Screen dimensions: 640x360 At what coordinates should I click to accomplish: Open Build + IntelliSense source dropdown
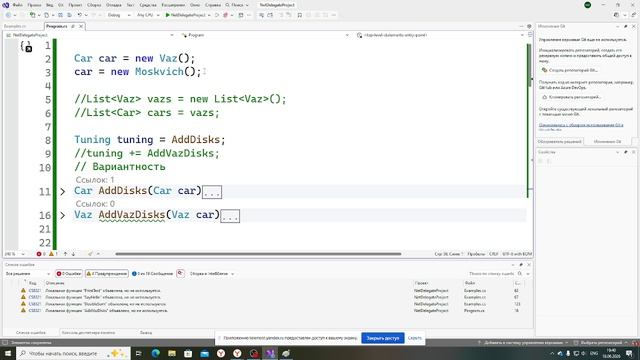pos(211,273)
